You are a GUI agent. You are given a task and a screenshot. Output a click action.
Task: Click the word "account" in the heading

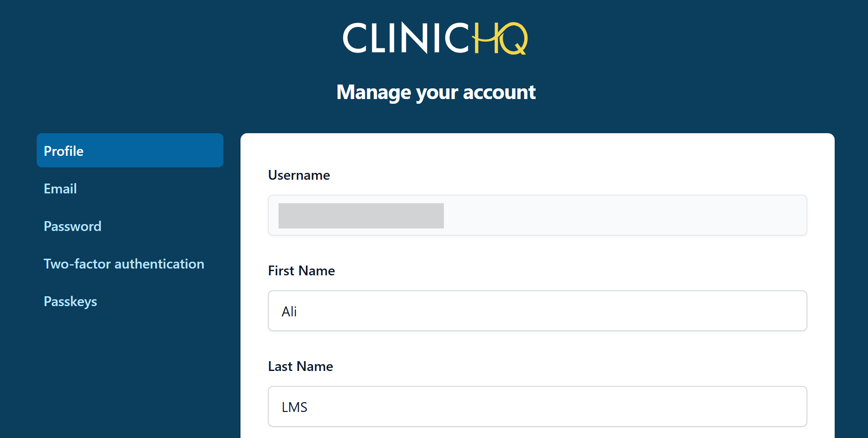(x=499, y=92)
